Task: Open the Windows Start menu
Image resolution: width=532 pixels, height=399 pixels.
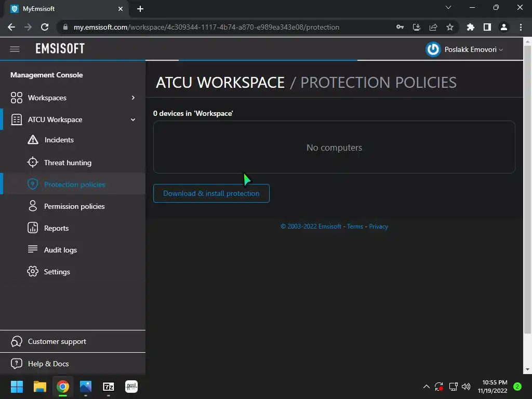Action: [17, 387]
